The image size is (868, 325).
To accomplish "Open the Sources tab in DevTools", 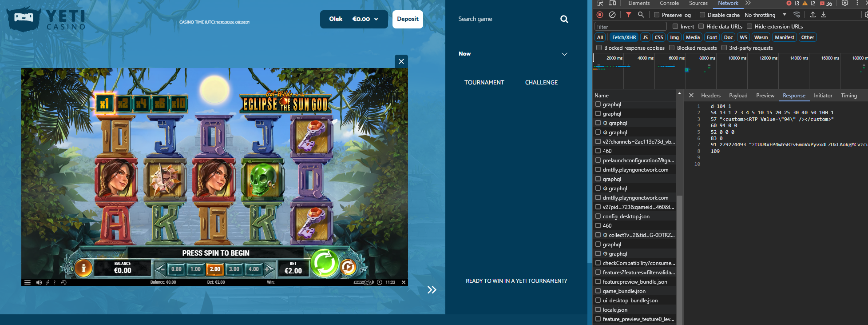I will 698,3.
